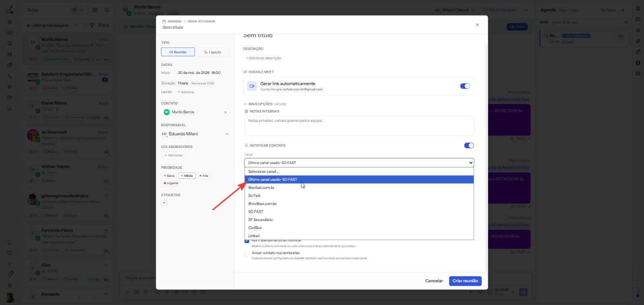Click the microphone icon in message toolbar
Screen dimensions: 644x305
pyautogui.click(x=167, y=292)
